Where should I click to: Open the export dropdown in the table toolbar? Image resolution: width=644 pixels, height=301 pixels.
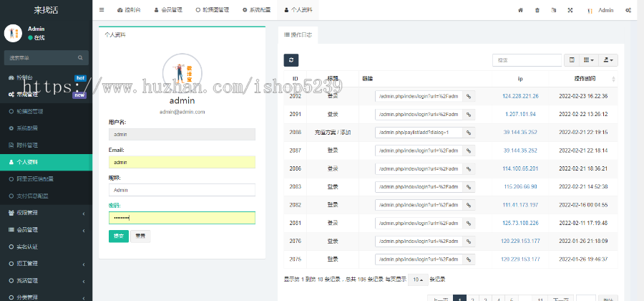coord(609,61)
